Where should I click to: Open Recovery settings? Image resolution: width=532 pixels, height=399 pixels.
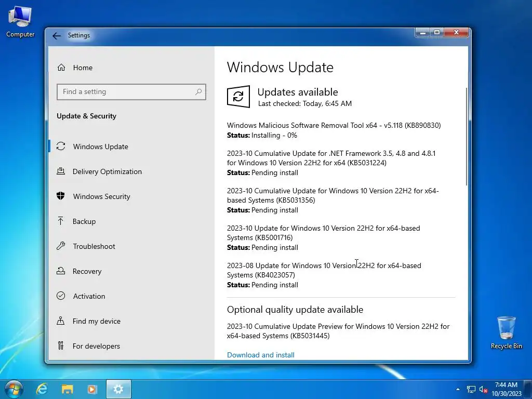pyautogui.click(x=87, y=271)
